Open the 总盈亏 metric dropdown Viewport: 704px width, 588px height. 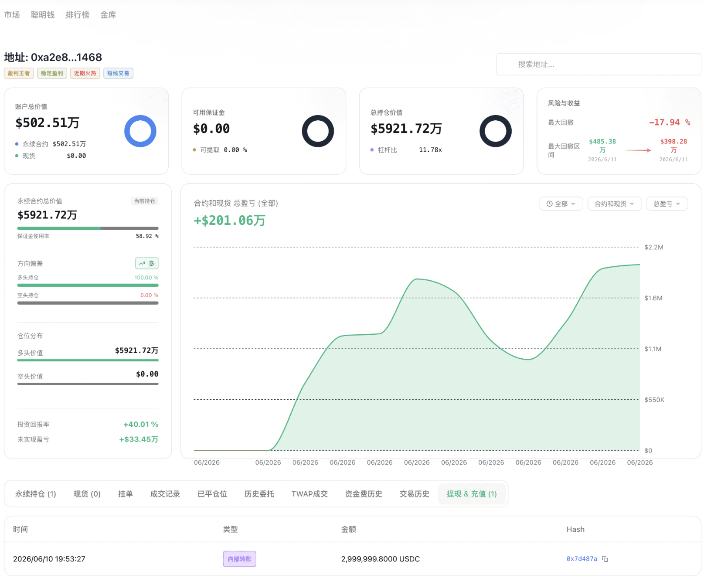[x=667, y=204]
